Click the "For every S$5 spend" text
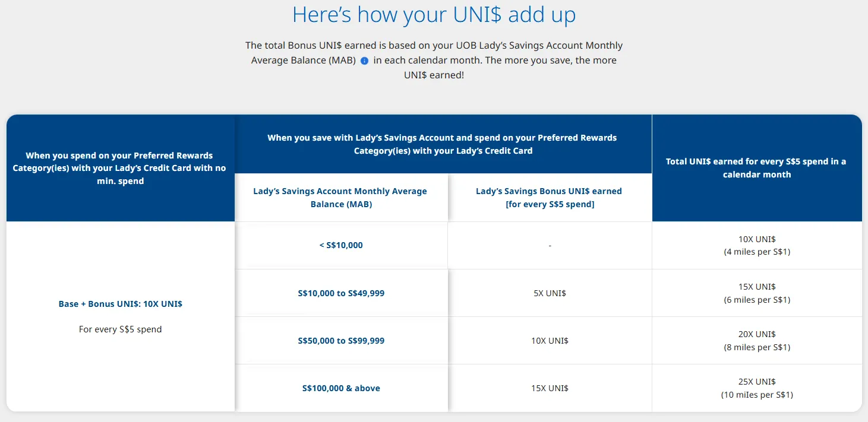The image size is (868, 422). [121, 329]
